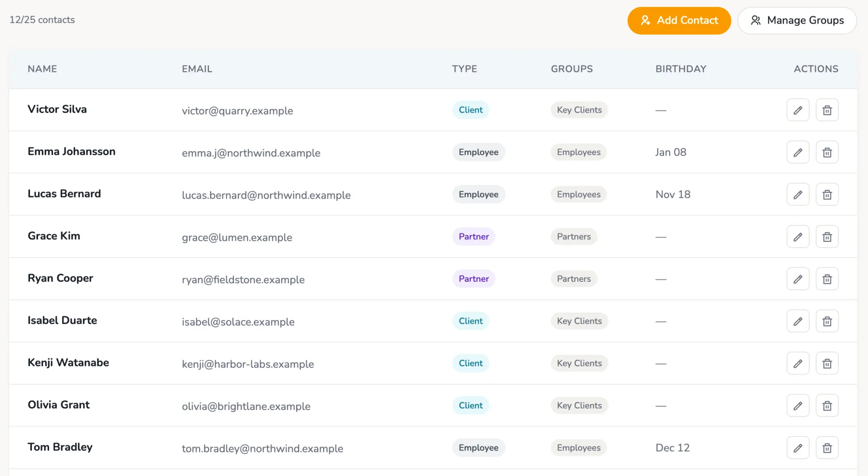Open edit pencil for Lucas Bernard

[x=798, y=195]
